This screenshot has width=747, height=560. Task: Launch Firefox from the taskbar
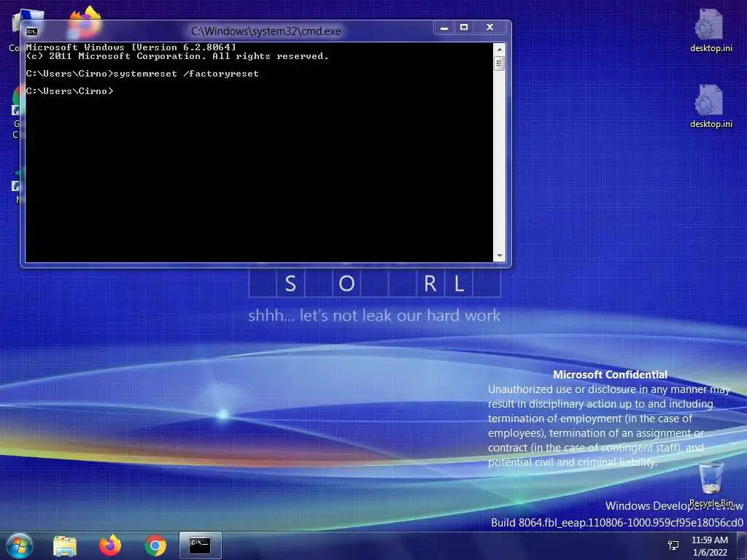pyautogui.click(x=110, y=545)
